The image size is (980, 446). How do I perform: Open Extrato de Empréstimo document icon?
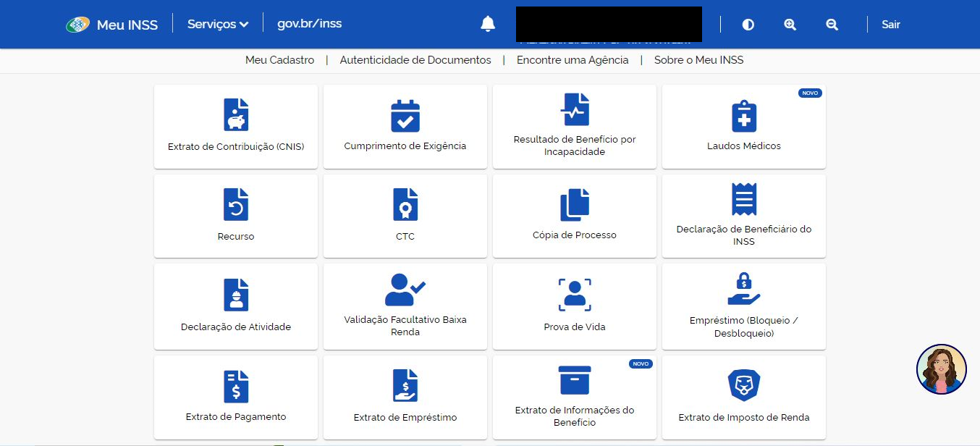405,386
